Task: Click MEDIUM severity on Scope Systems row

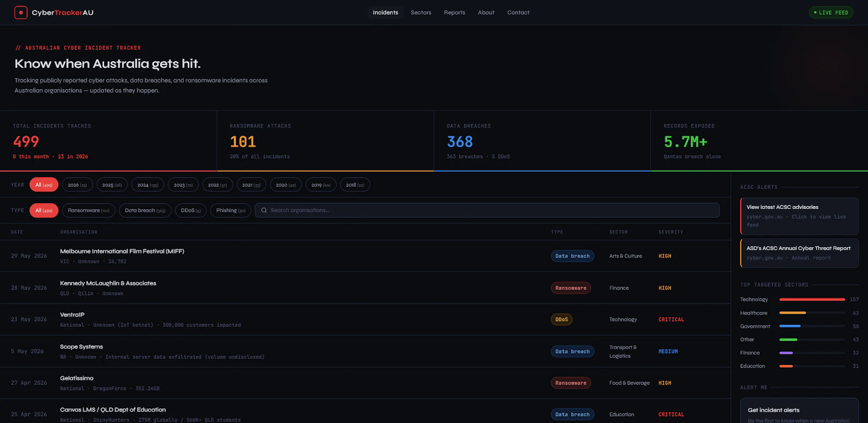Action: [668, 351]
